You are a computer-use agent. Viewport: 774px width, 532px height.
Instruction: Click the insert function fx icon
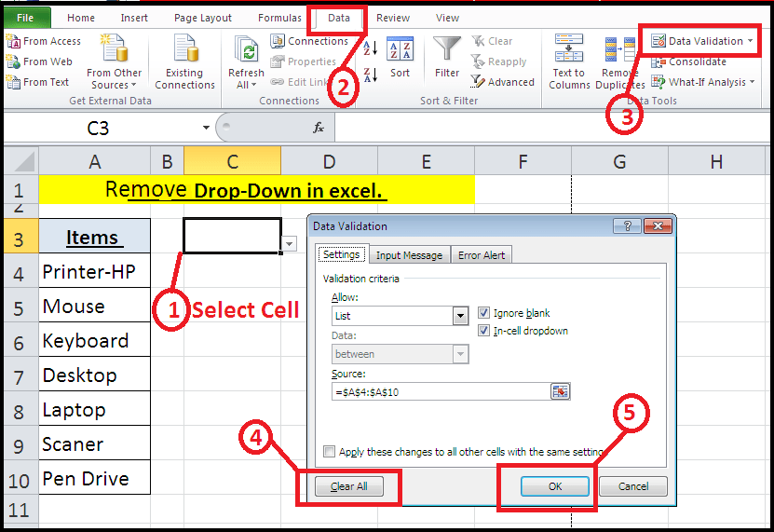[x=319, y=128]
